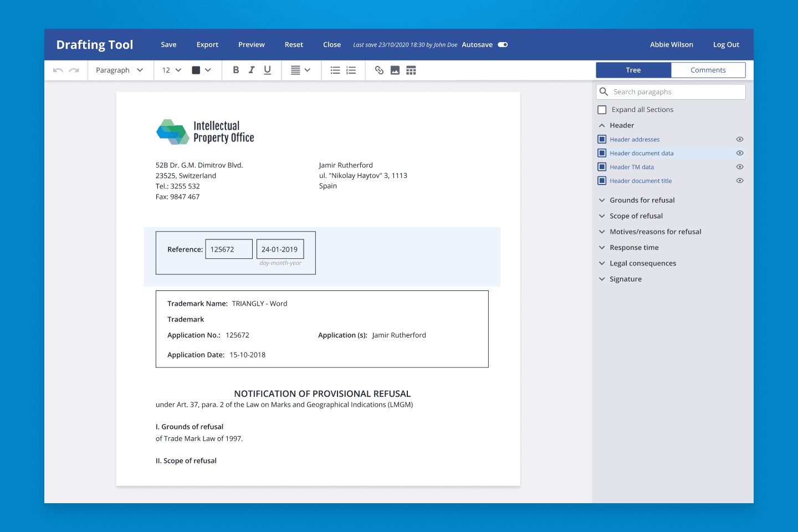Toggle the Autosave switch
Image resolution: width=798 pixels, height=532 pixels.
[503, 45]
